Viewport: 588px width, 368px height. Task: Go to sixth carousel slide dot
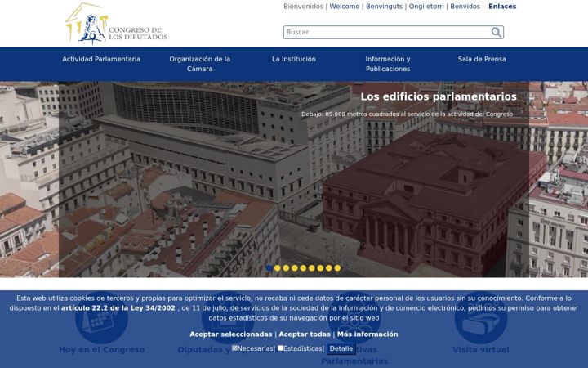[x=312, y=268]
